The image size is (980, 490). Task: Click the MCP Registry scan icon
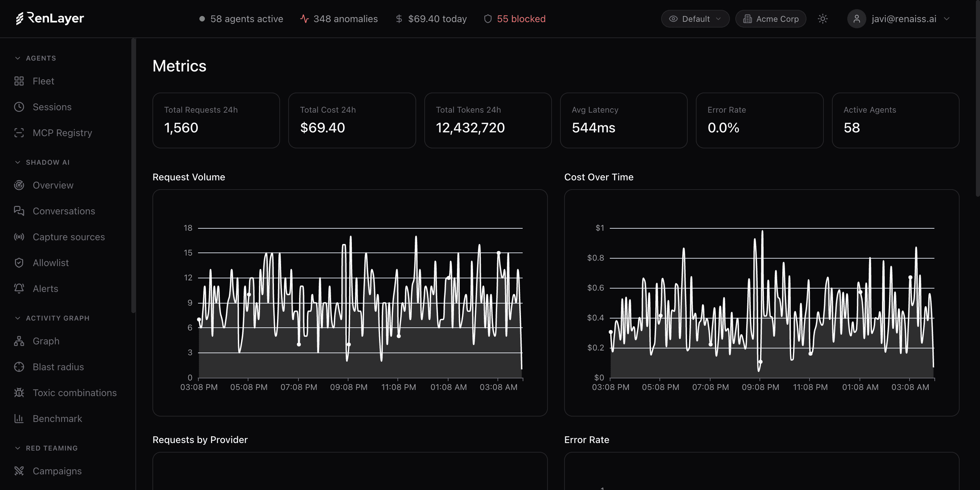pyautogui.click(x=19, y=133)
